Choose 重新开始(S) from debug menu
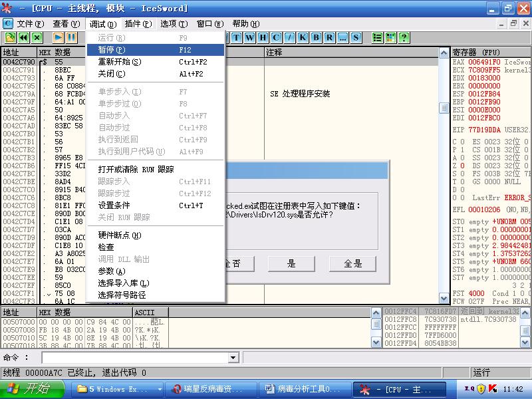The width and height of the screenshot is (532, 399). (x=156, y=62)
